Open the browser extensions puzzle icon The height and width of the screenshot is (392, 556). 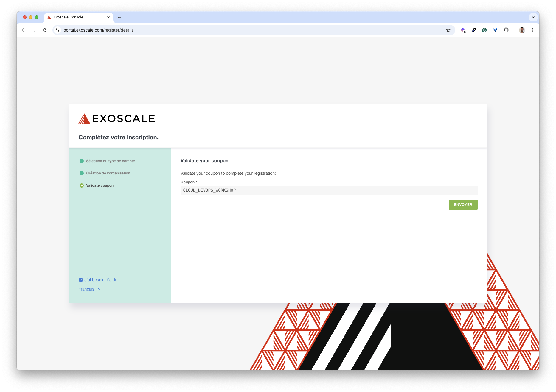[506, 30]
